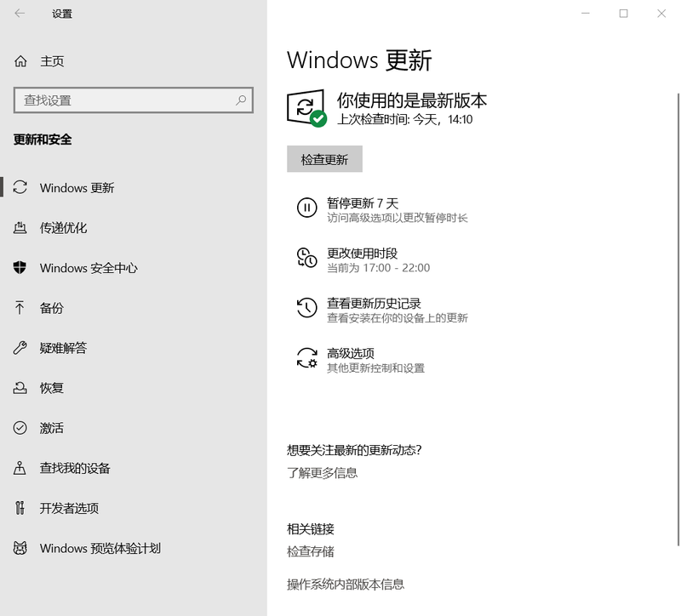Click 暂停更新 7 天 option
Screen dimensions: 681x616
click(x=363, y=202)
